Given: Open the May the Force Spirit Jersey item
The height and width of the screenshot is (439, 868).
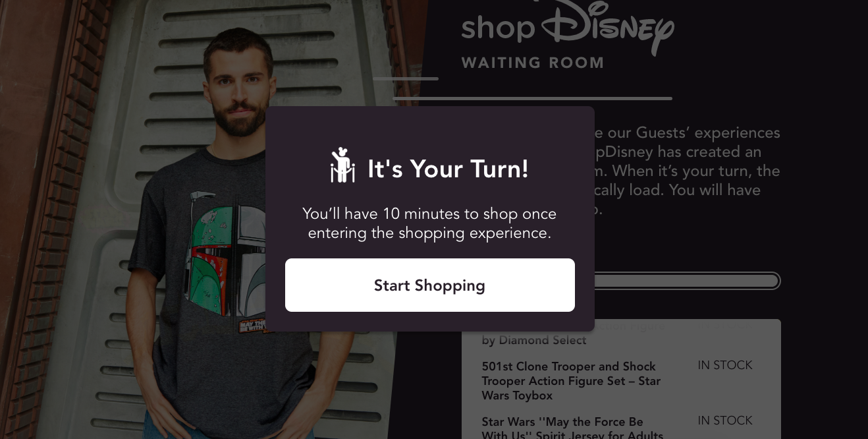Looking at the screenshot, I should (x=572, y=427).
